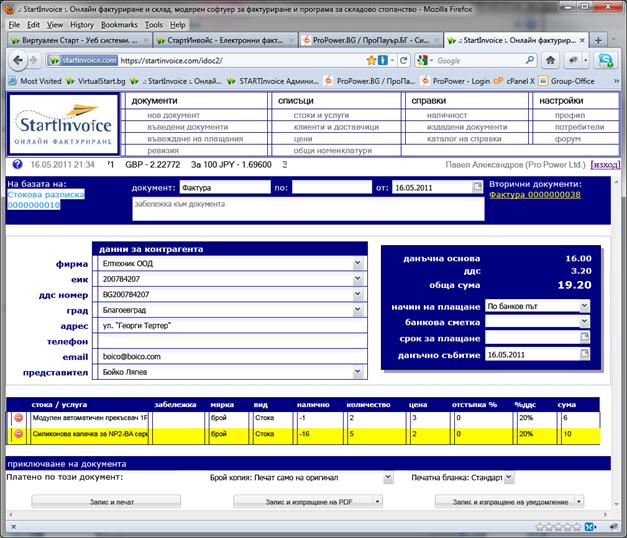
Task: Open calendar for срок за плащане
Action: [x=585, y=338]
